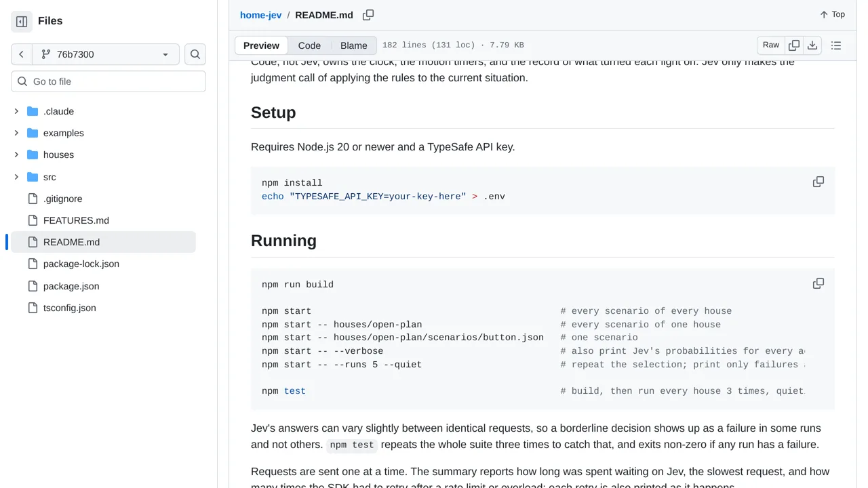Expand the .claude folder

[16, 111]
